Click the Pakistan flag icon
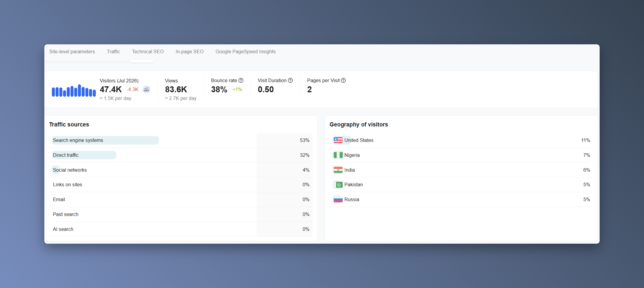 pyautogui.click(x=339, y=185)
